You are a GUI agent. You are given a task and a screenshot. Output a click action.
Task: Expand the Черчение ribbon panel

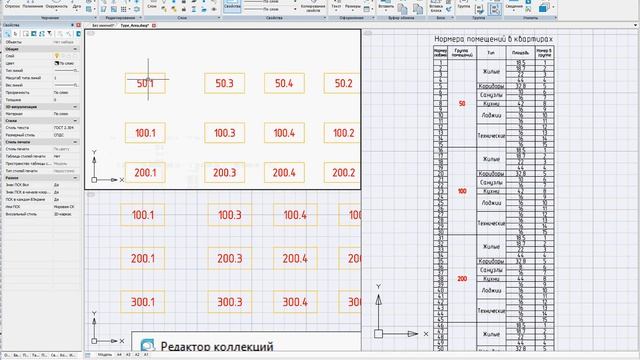pos(95,18)
